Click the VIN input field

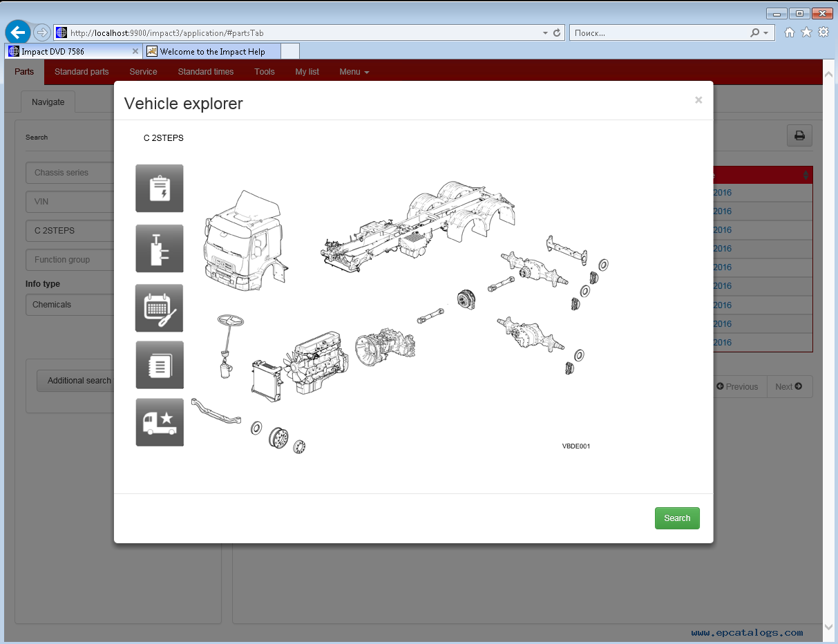69,202
